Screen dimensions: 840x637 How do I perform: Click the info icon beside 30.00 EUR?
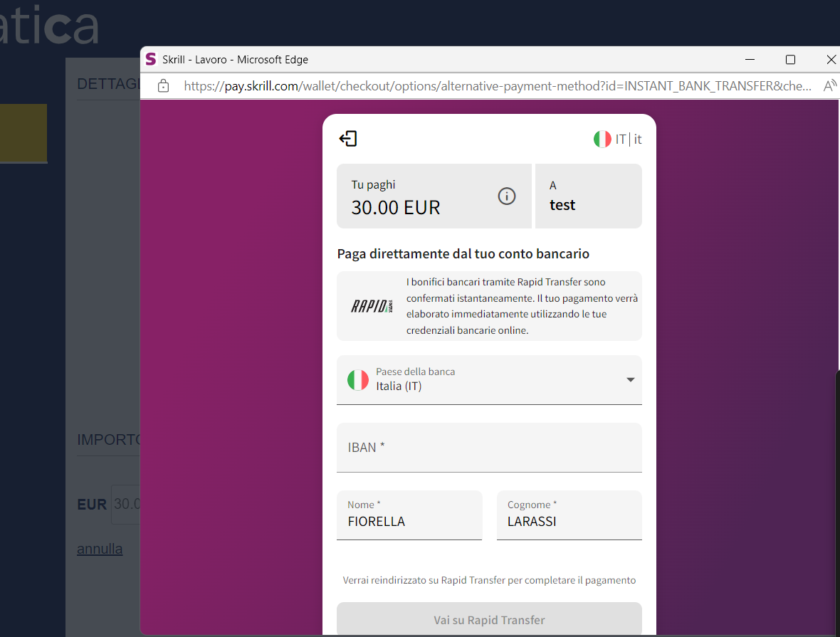(506, 196)
